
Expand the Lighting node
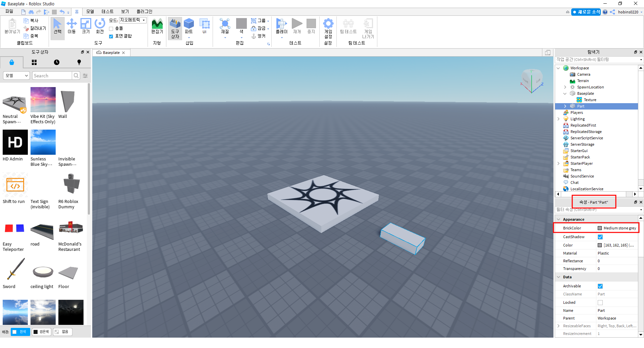click(x=558, y=119)
